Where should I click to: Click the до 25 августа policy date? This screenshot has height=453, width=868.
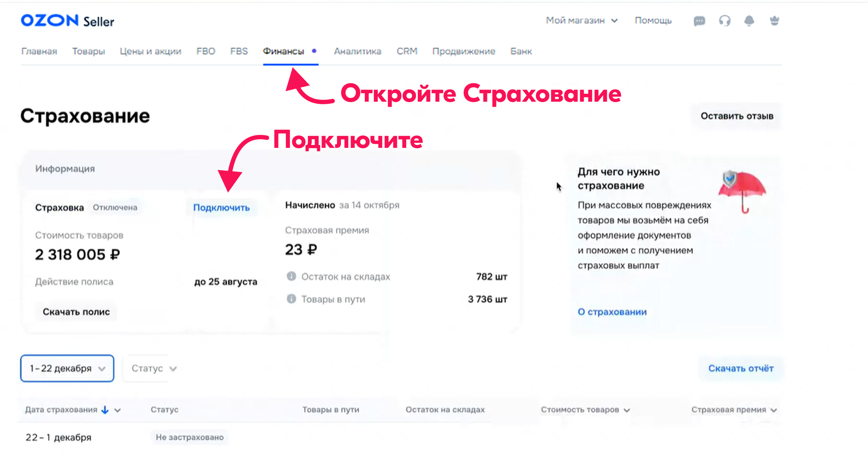pyautogui.click(x=225, y=282)
